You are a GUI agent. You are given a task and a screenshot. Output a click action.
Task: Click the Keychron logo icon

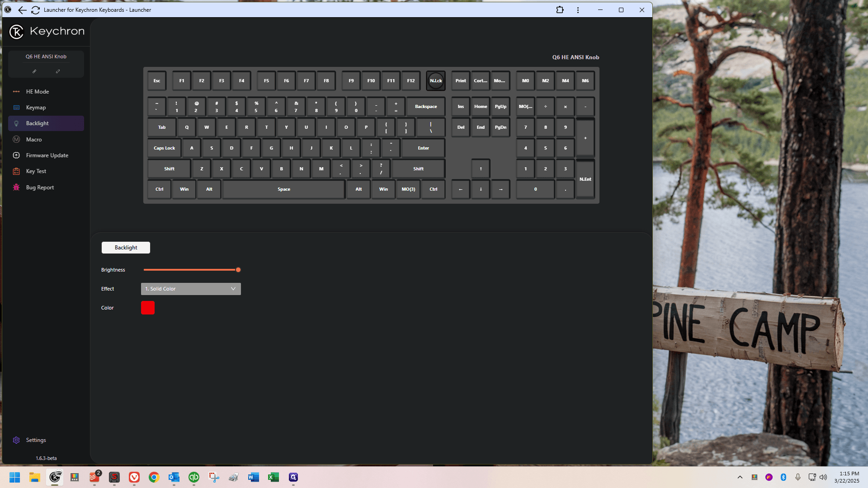click(16, 32)
